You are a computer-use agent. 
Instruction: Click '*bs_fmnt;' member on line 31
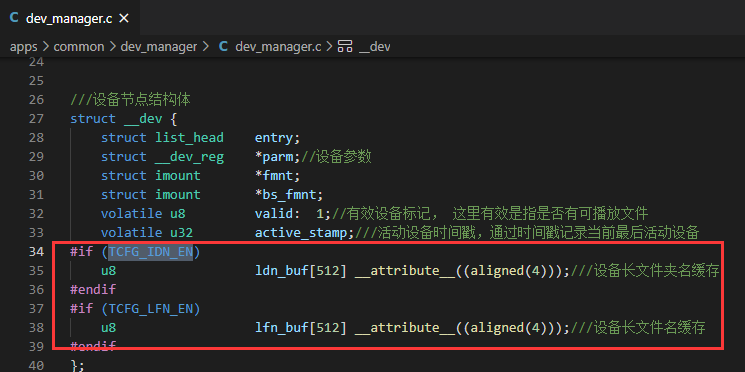coord(289,195)
